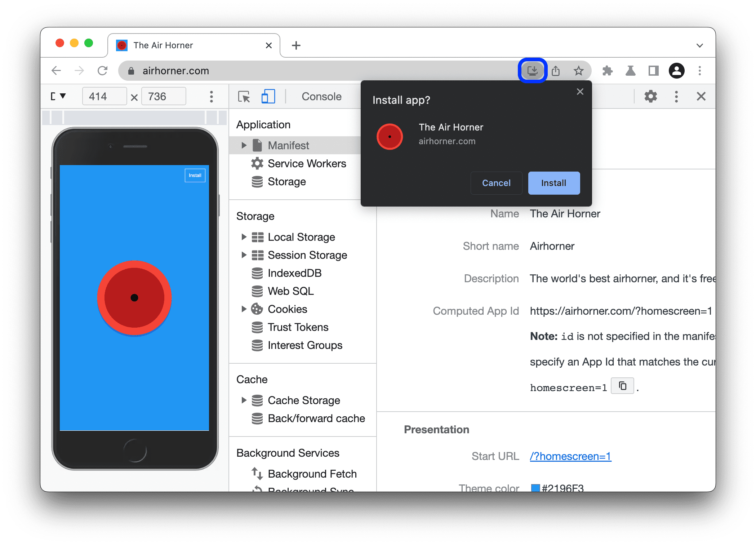Click the share icon in the toolbar
Image resolution: width=756 pixels, height=545 pixels.
click(556, 71)
